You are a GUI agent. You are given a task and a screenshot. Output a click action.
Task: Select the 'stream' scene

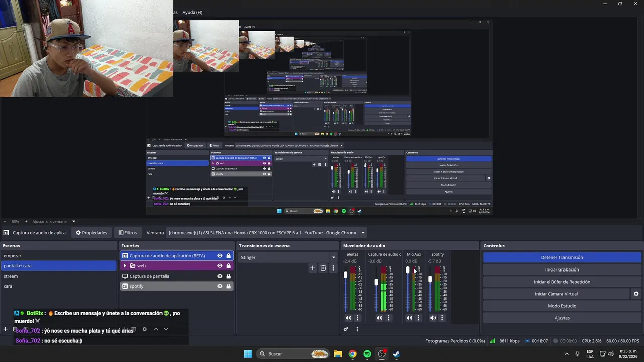(x=58, y=276)
